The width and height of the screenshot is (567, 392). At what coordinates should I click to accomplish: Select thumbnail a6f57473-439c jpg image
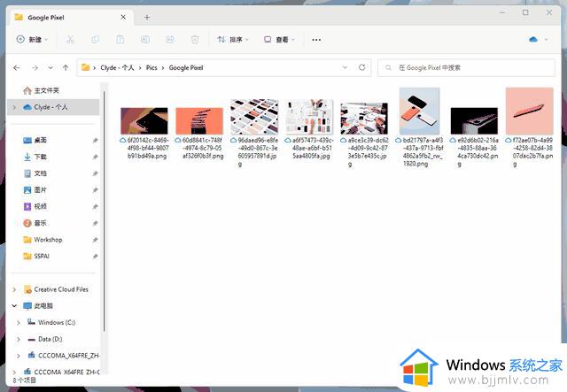tap(309, 117)
